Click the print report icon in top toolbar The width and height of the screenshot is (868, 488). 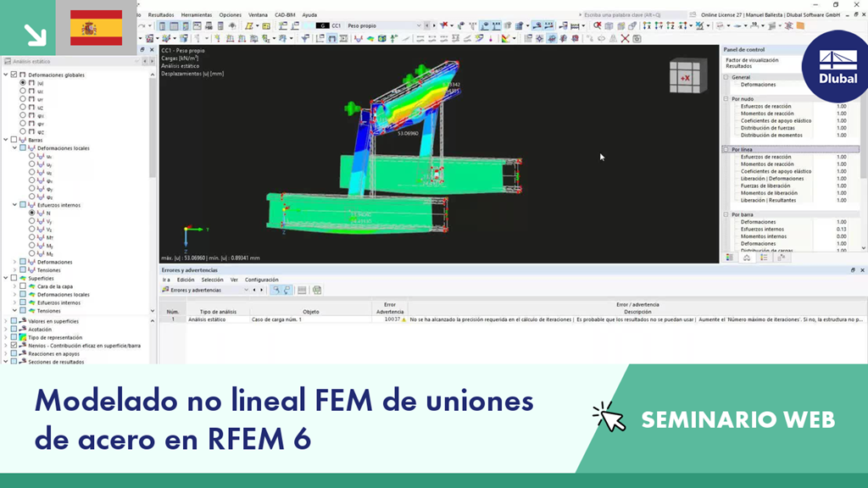click(x=209, y=26)
